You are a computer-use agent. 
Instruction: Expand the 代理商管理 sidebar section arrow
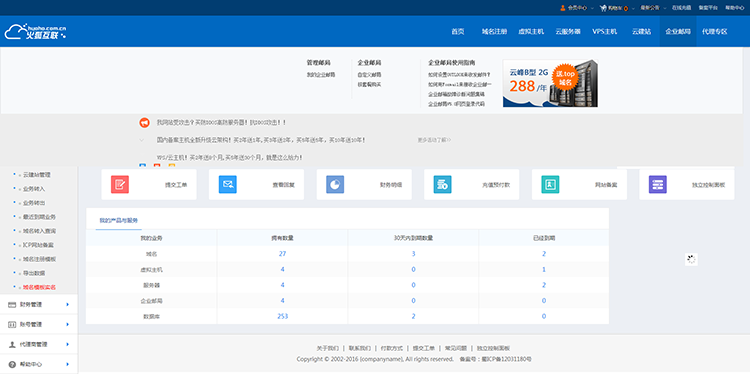(x=68, y=344)
